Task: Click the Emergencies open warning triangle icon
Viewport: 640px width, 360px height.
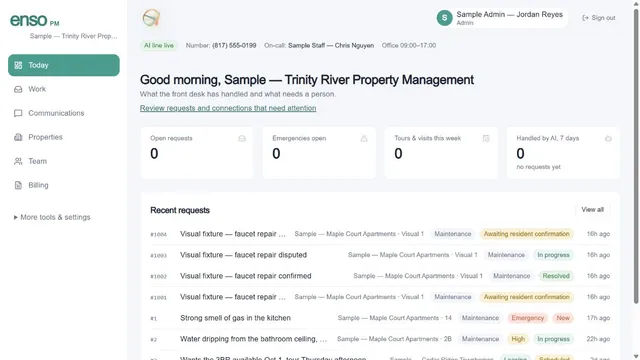Action: [364, 139]
